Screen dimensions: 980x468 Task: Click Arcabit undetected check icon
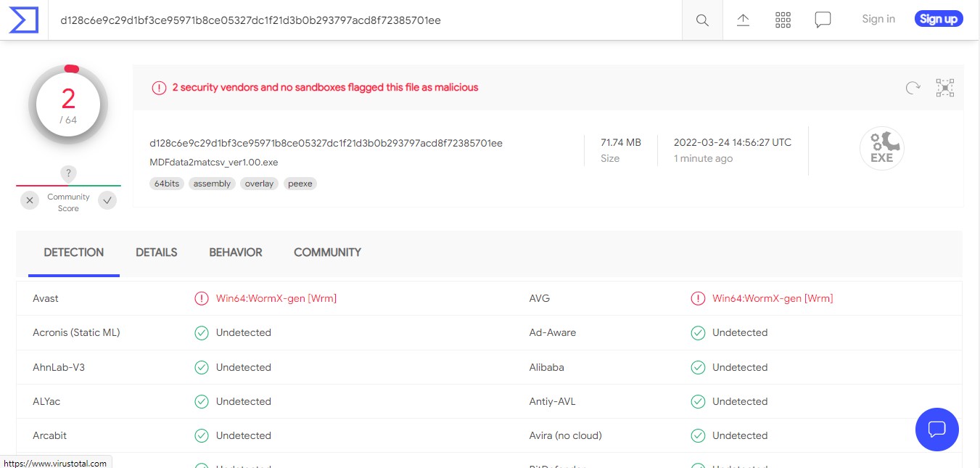pos(202,435)
